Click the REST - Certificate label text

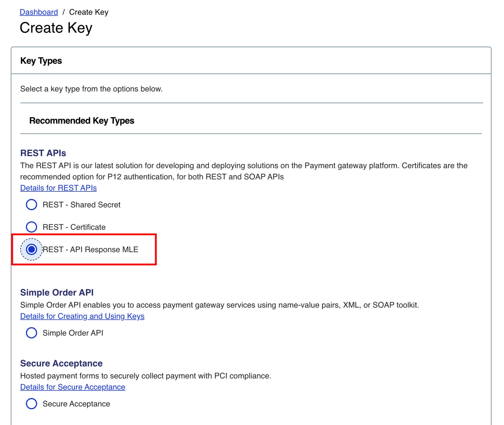(x=74, y=227)
